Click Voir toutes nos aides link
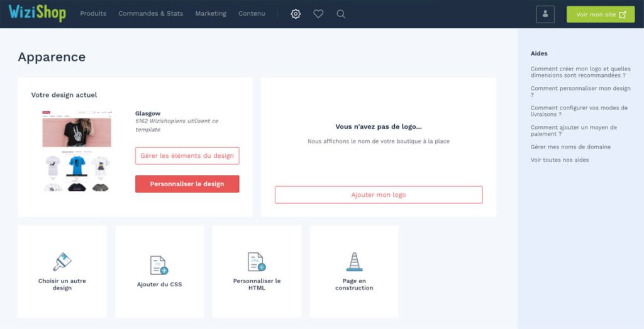This screenshot has height=329, width=644. pyautogui.click(x=559, y=160)
